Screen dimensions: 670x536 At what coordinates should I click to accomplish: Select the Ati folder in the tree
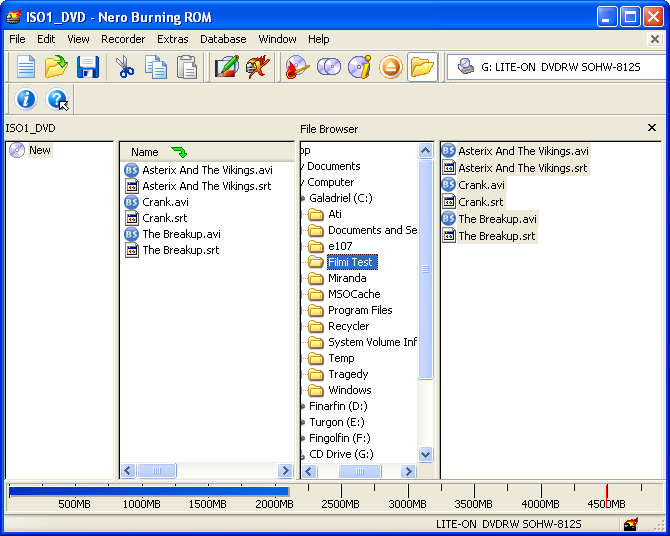click(x=325, y=214)
